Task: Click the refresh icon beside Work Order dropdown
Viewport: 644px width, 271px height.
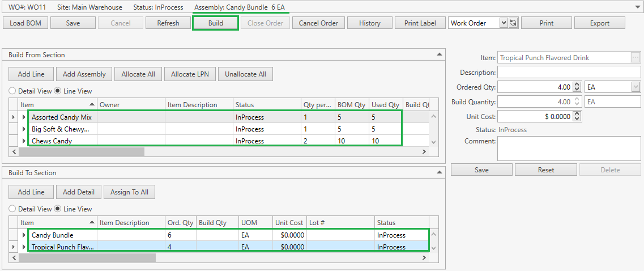Action: (514, 23)
